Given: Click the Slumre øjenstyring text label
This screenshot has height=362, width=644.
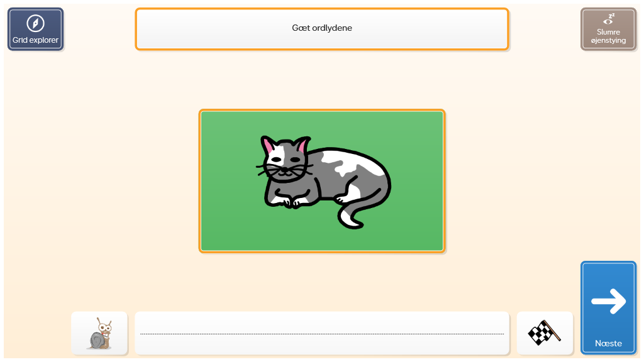Looking at the screenshot, I should coord(608,36).
